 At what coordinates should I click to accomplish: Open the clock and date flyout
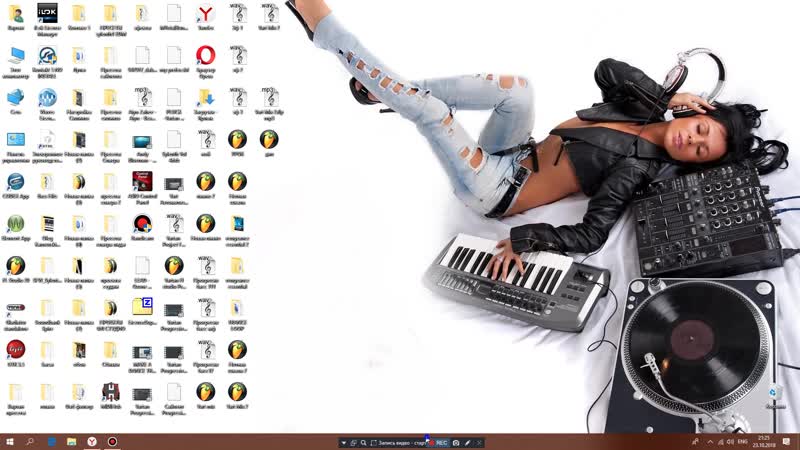(764, 442)
